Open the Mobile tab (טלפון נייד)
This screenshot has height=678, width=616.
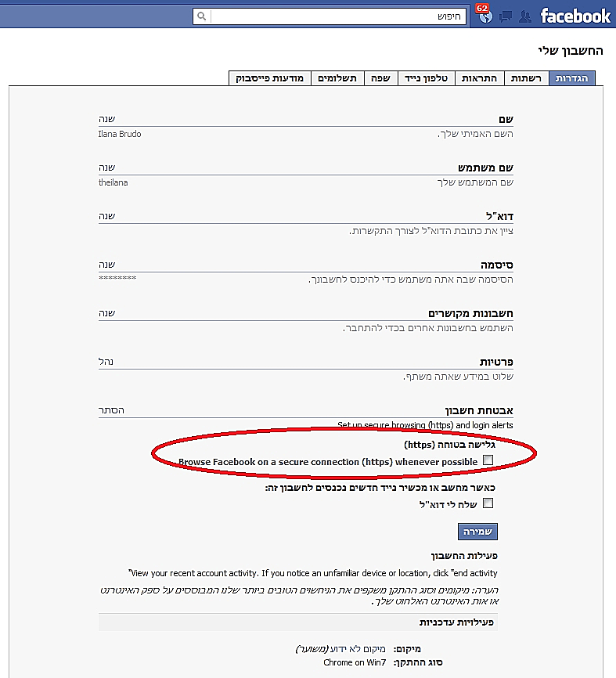(x=425, y=78)
